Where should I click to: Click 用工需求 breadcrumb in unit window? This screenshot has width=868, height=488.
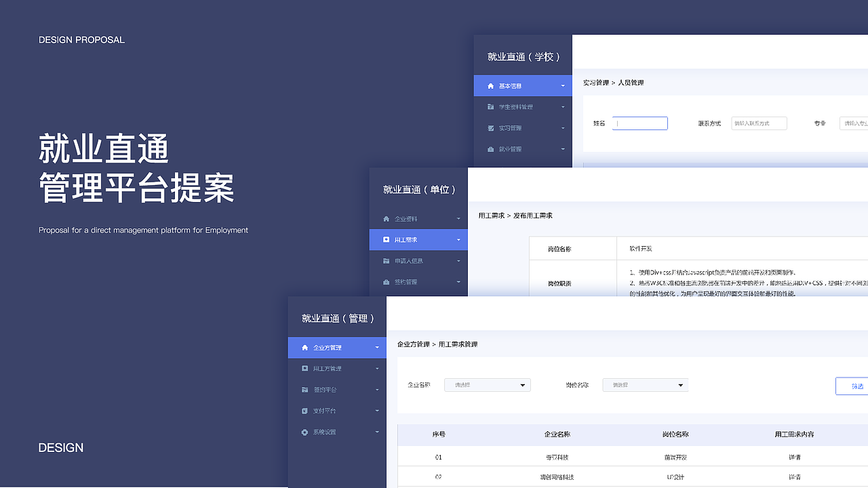pos(492,216)
